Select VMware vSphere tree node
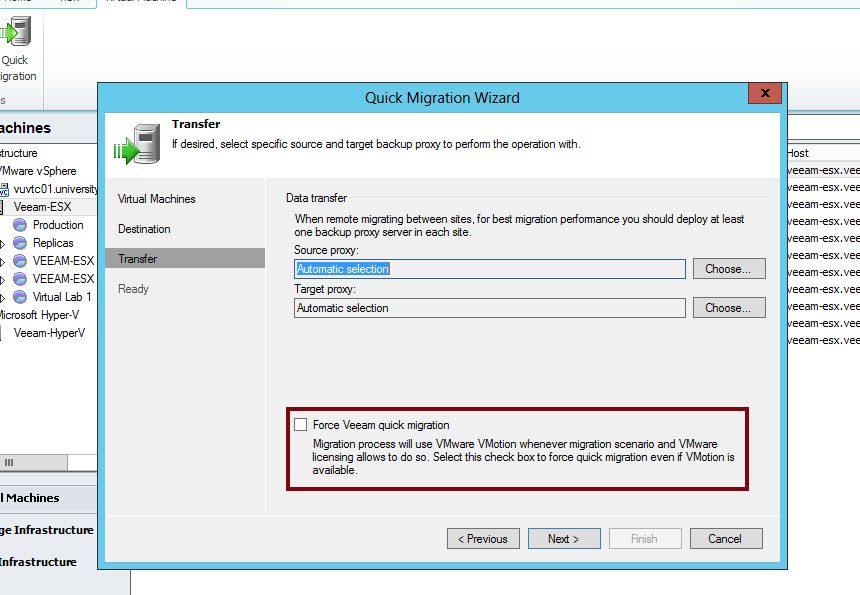Screen dimensions: 860x595 (38, 171)
